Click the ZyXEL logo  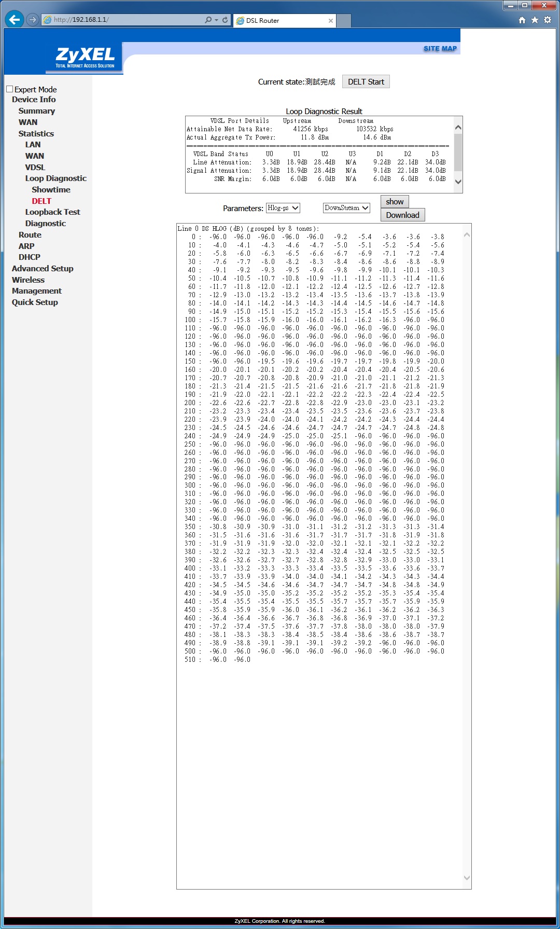pyautogui.click(x=85, y=57)
